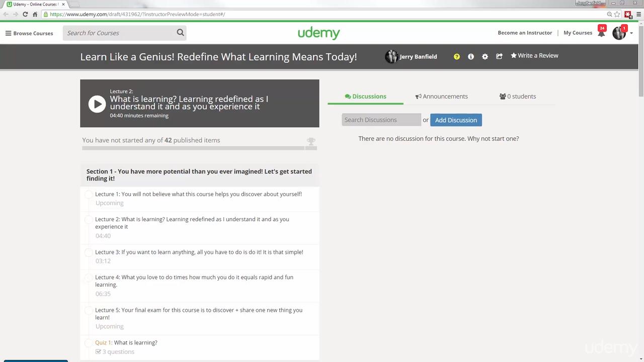Open My Courses link
The width and height of the screenshot is (644, 362).
578,33
